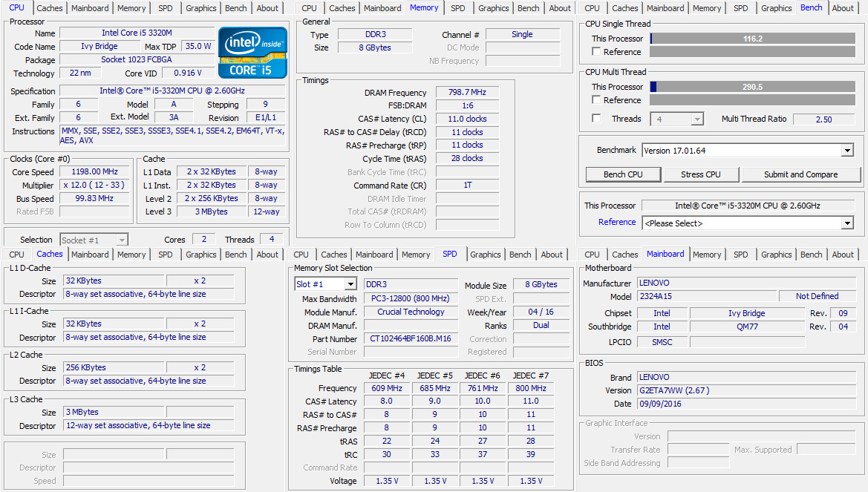Click the Core Speed value '1198.00 MHz'
Image resolution: width=868 pixels, height=492 pixels.
point(94,171)
